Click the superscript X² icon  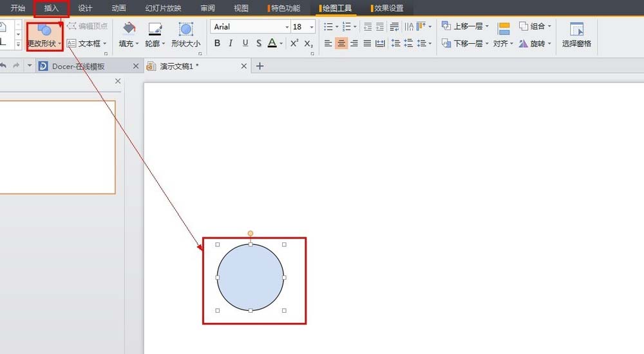coord(294,43)
